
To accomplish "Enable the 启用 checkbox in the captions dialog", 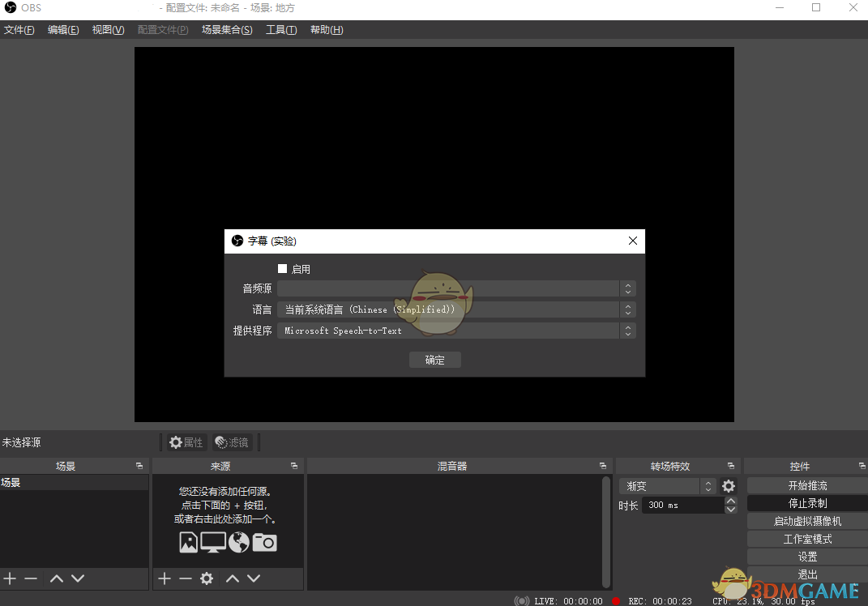I will point(282,268).
